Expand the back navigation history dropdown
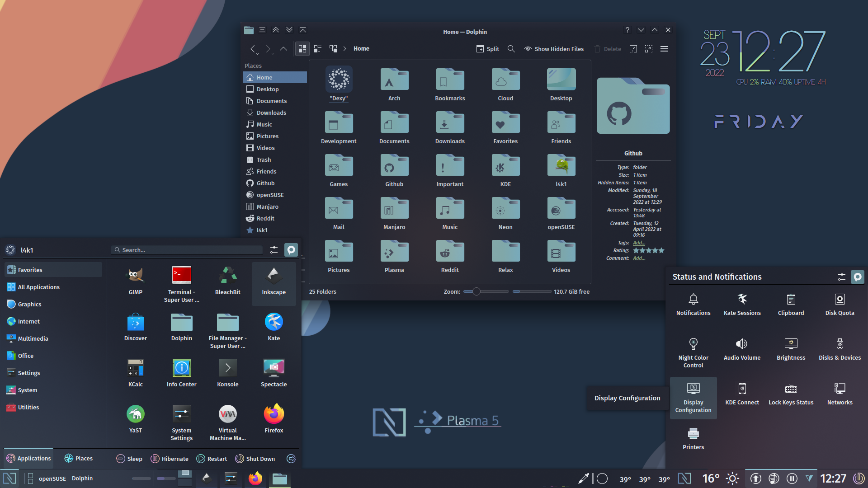 click(257, 54)
